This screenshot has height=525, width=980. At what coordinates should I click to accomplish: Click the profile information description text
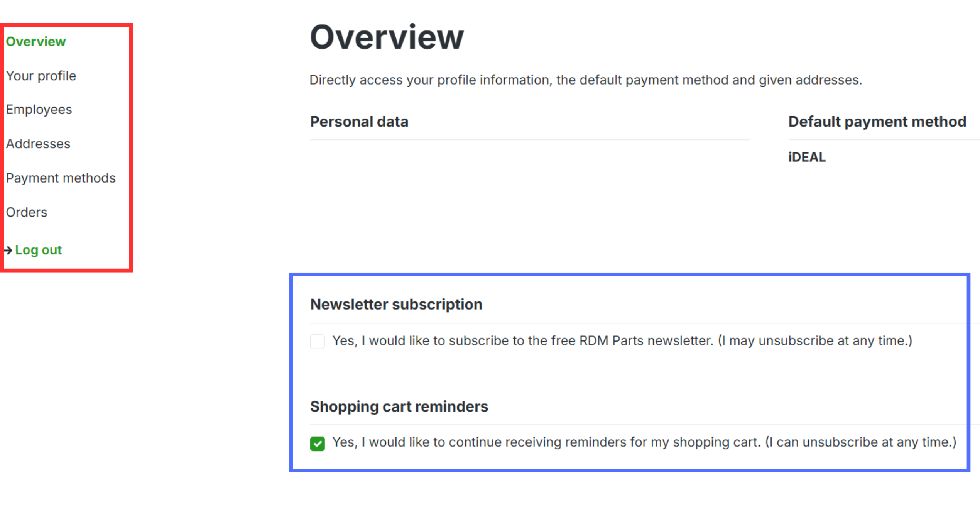pyautogui.click(x=586, y=80)
